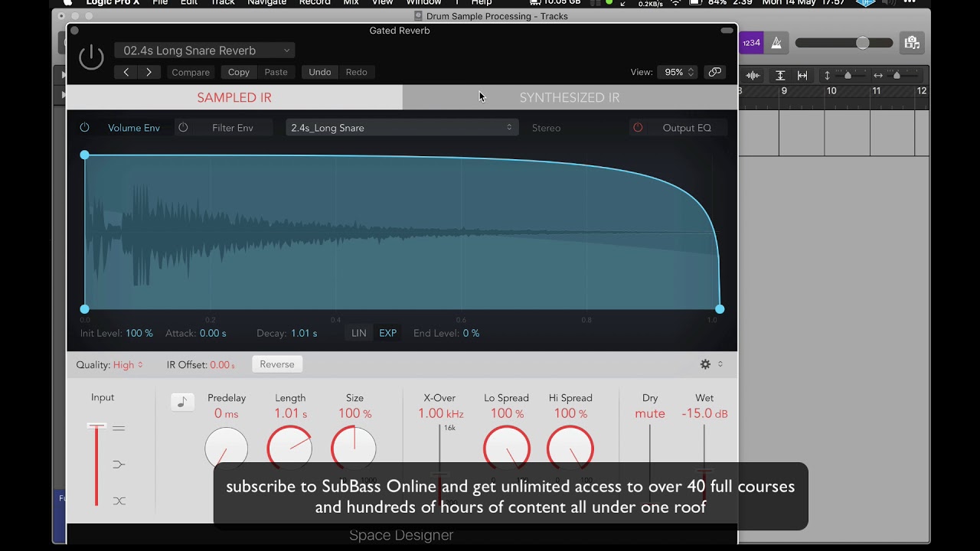
Task: Click the horizontal zoom slider in Tracks
Action: (897, 75)
